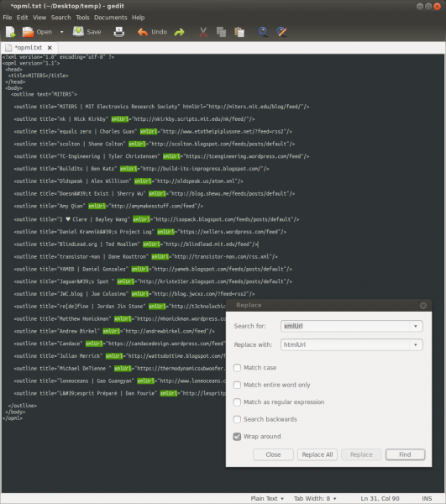This screenshot has width=446, height=504.
Task: Close Replace dialog with title X icon
Action: (423, 306)
